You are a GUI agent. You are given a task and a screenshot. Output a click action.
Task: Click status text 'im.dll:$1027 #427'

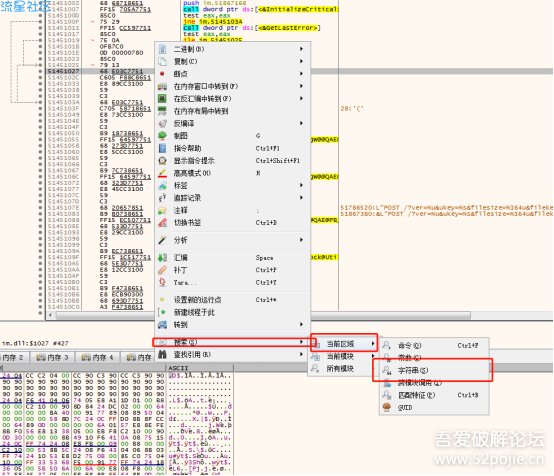[x=35, y=343]
